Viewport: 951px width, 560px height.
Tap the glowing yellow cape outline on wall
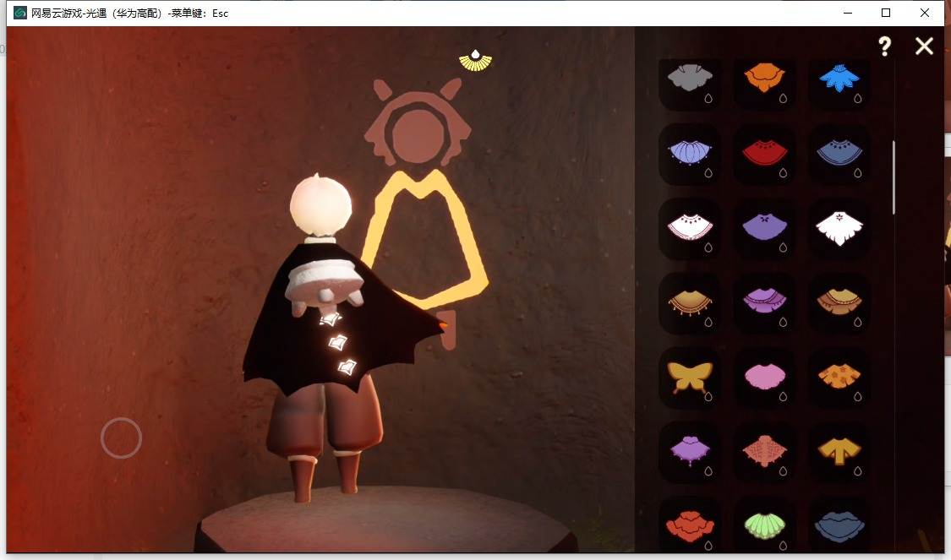(x=424, y=239)
